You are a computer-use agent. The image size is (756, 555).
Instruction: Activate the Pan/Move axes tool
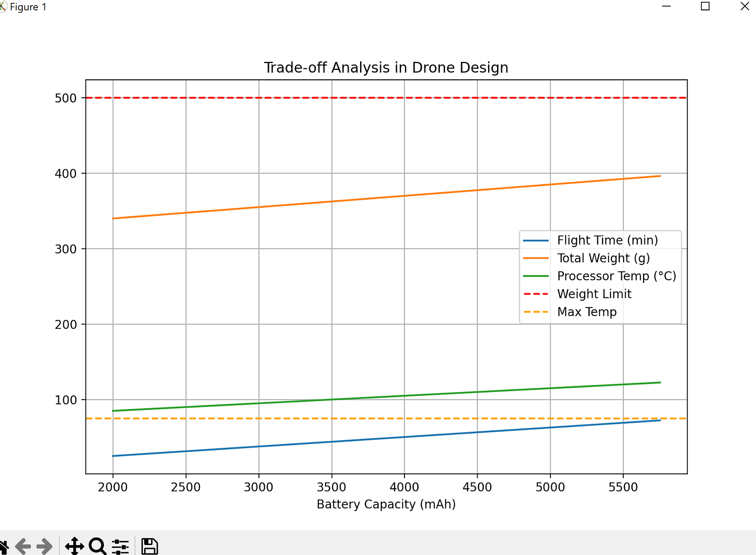click(75, 546)
